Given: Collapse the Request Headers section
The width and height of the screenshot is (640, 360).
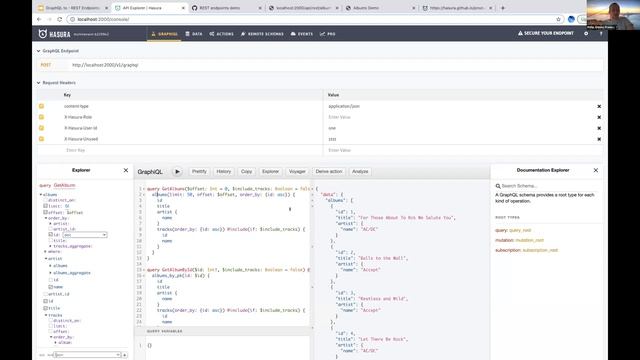Looking at the screenshot, I should (x=39, y=83).
